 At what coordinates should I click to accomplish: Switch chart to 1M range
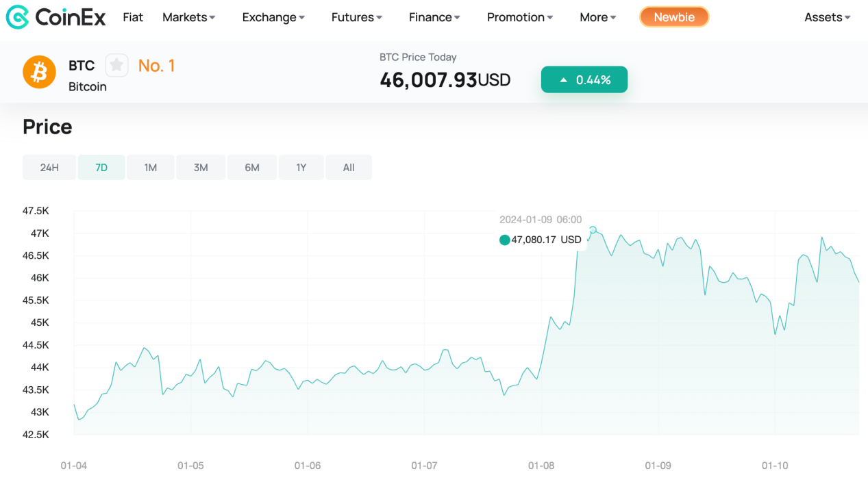point(151,168)
